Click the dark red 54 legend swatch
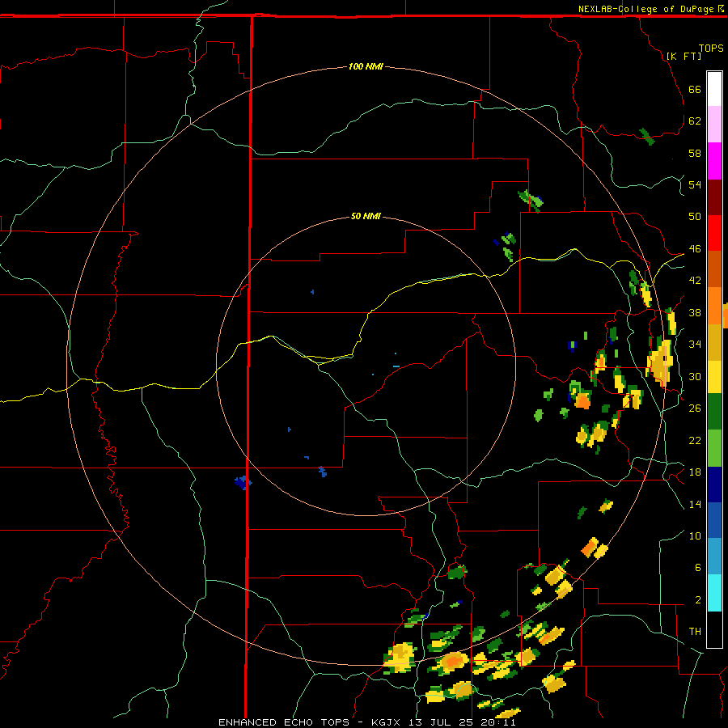This screenshot has height=728, width=728. tap(714, 197)
